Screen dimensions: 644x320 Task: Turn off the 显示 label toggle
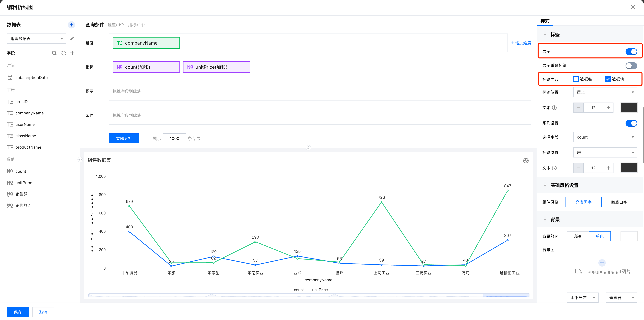pos(631,51)
